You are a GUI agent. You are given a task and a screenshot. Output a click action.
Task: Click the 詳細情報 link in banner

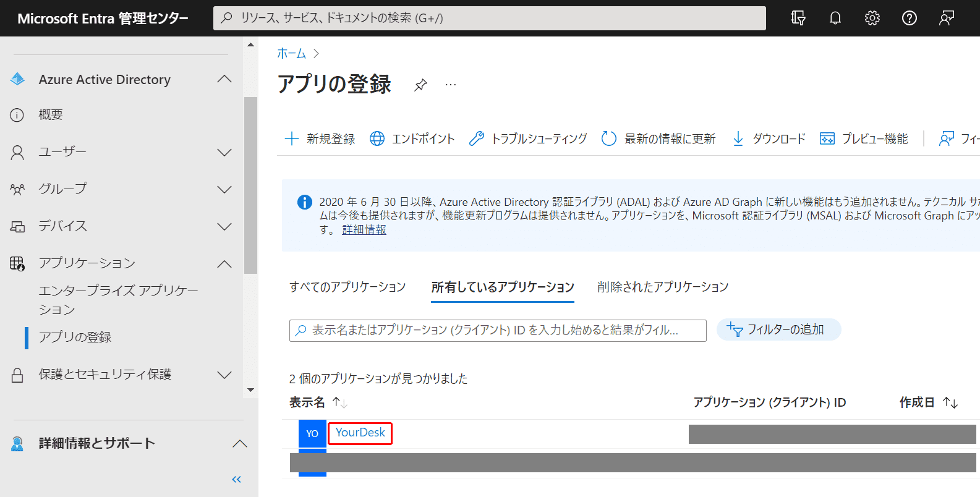click(364, 229)
